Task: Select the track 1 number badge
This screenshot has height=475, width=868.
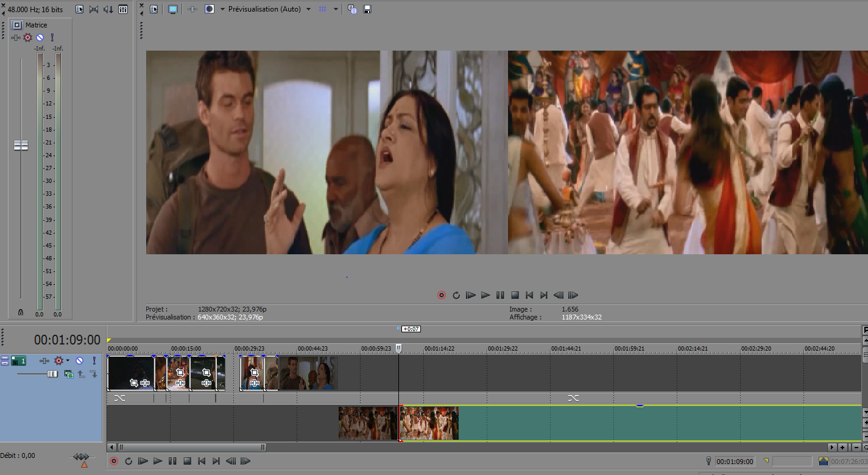Action: coord(19,361)
